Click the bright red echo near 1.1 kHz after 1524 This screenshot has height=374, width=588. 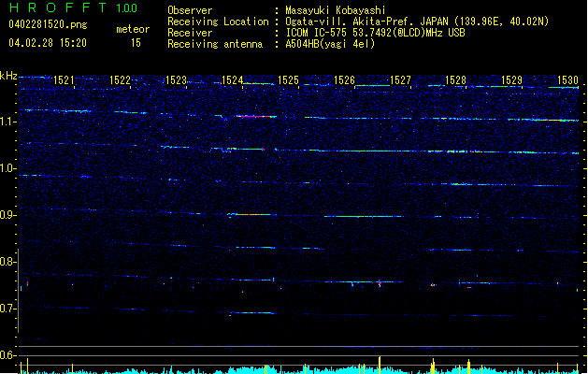tap(256, 117)
